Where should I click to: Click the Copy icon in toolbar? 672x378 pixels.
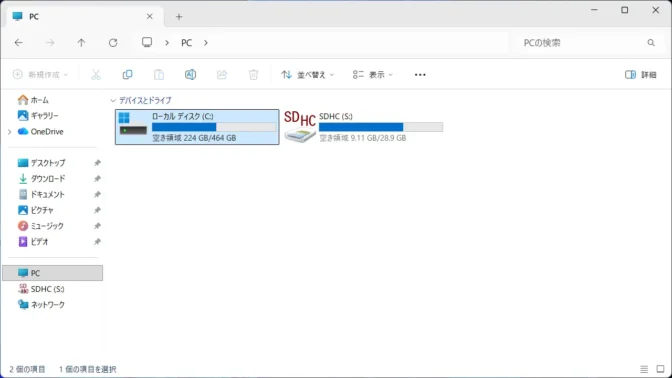[x=127, y=75]
